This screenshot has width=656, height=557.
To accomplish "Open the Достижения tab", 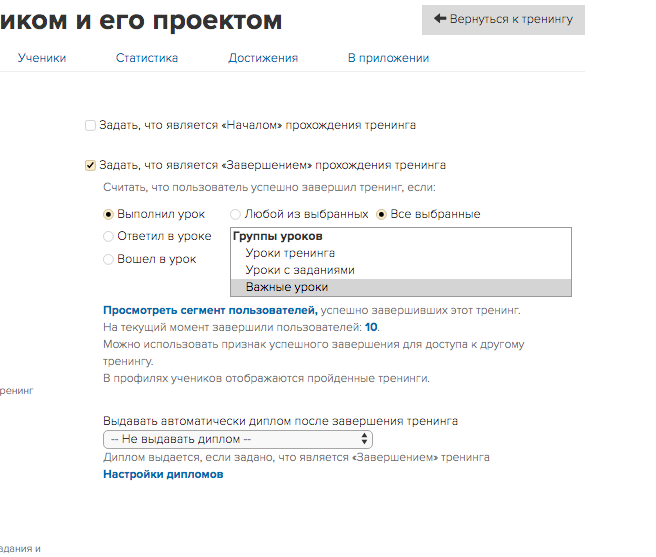I will point(263,58).
